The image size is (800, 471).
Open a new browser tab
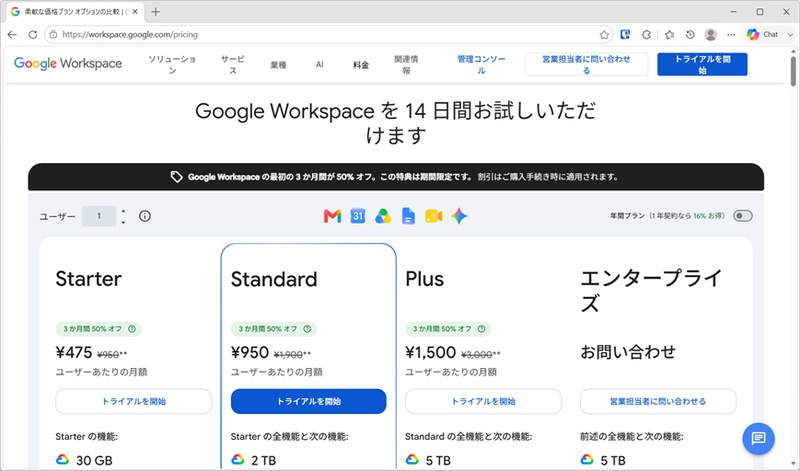tap(156, 12)
